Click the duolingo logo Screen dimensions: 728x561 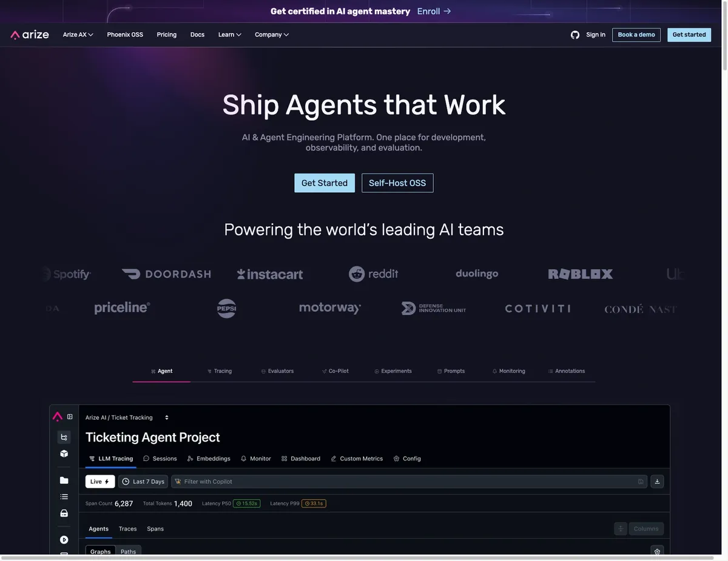[x=477, y=274]
